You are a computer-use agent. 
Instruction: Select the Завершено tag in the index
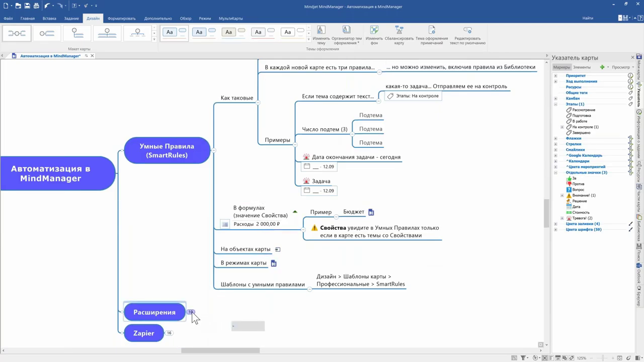579,133
